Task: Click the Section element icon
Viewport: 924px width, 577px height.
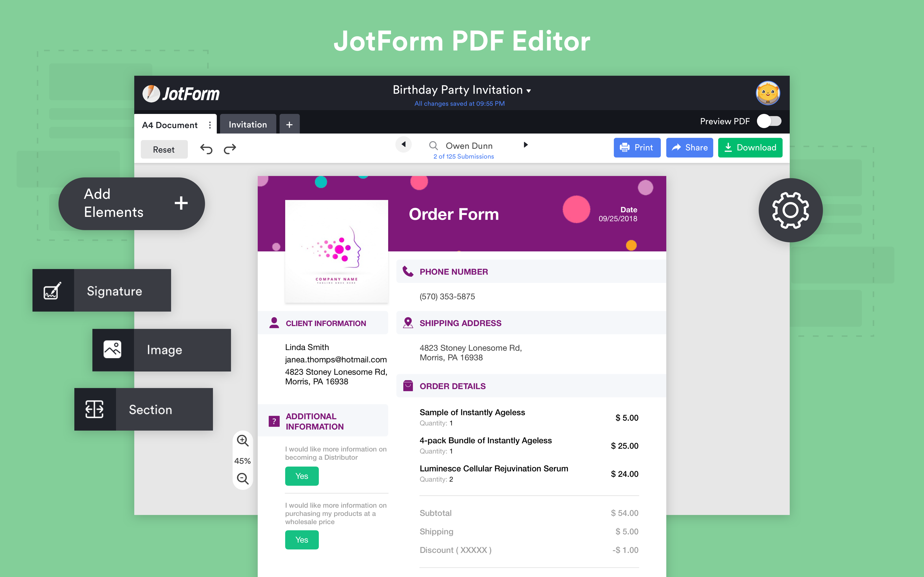Action: click(95, 409)
